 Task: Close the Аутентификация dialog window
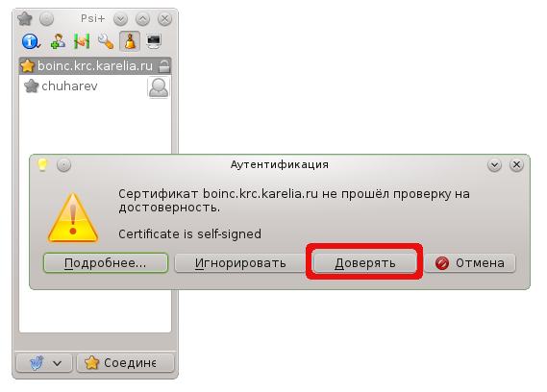pyautogui.click(x=516, y=164)
